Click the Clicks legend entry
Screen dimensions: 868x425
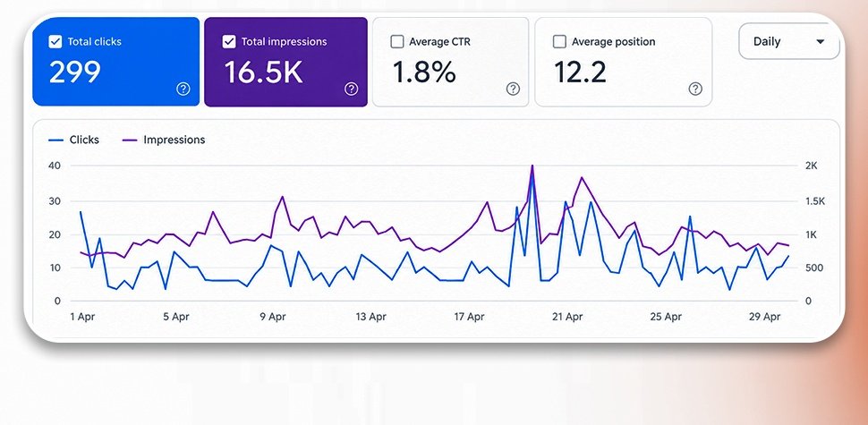(73, 140)
